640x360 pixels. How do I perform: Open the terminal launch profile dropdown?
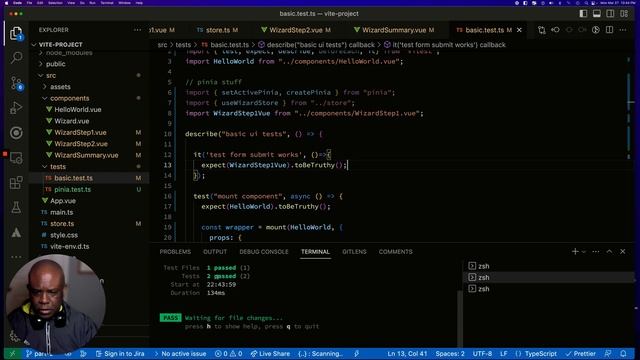tap(584, 251)
